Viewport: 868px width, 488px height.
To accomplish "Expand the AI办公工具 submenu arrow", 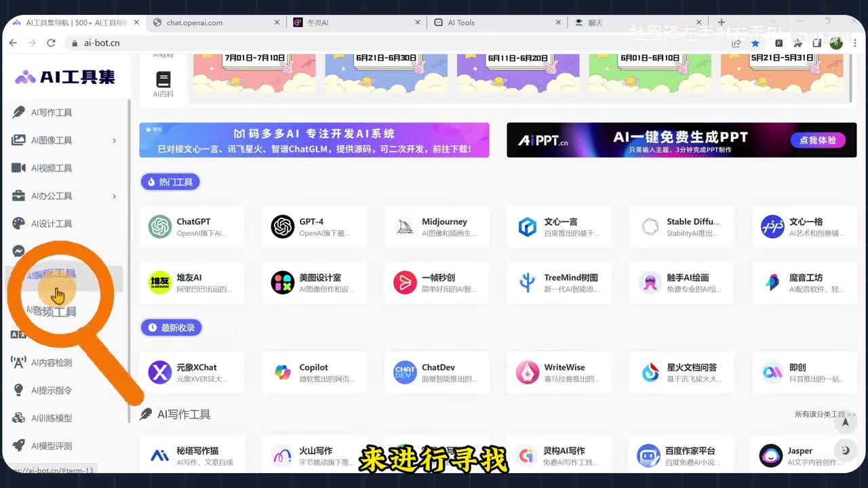I will (114, 196).
